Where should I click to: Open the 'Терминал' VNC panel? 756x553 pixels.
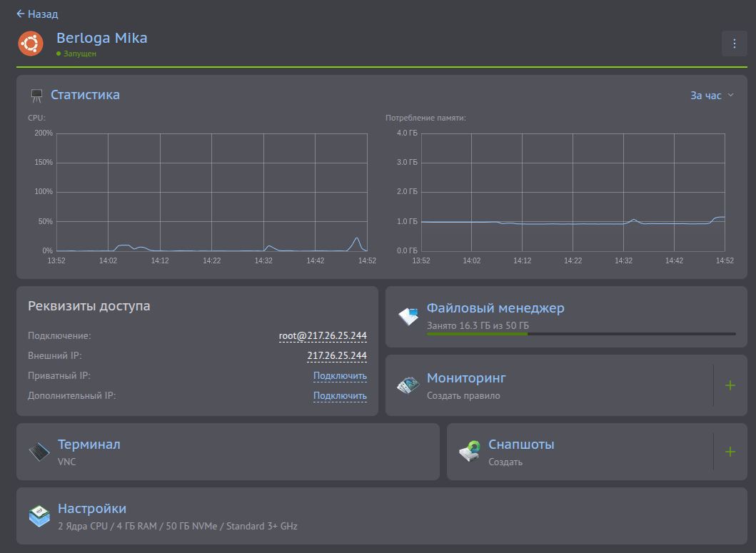coord(228,452)
